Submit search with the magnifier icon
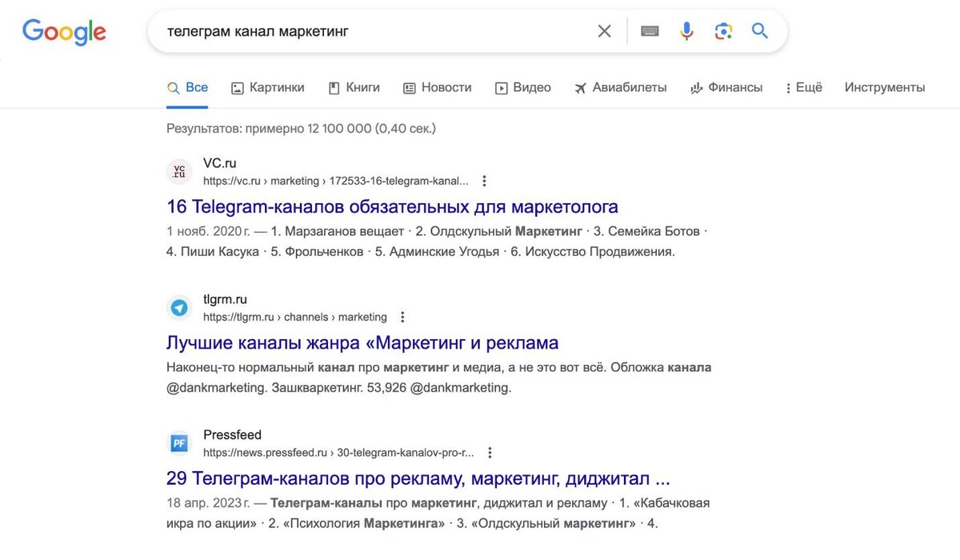Viewport: 960px width, 560px height. point(759,31)
